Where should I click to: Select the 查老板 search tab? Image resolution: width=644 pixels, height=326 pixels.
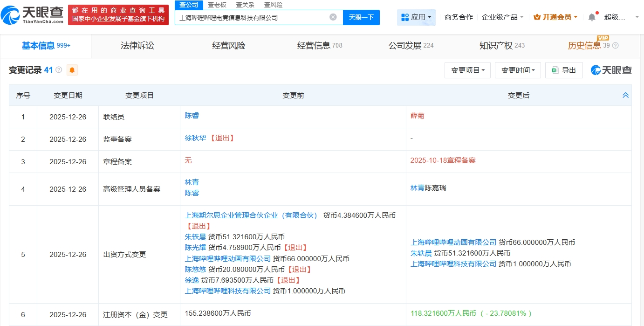coord(217,5)
